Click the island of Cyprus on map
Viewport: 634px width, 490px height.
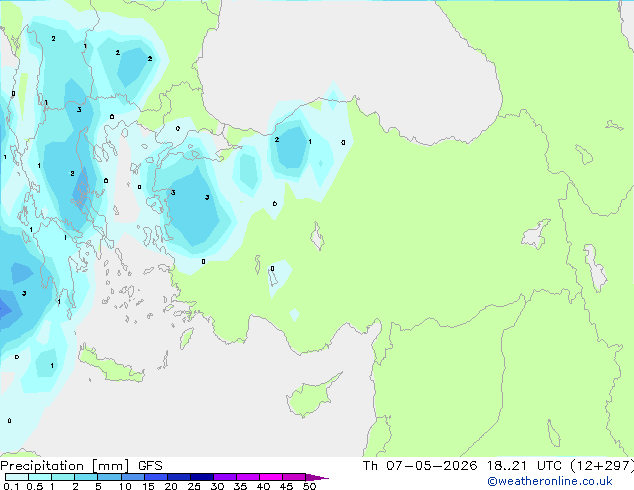(311, 397)
